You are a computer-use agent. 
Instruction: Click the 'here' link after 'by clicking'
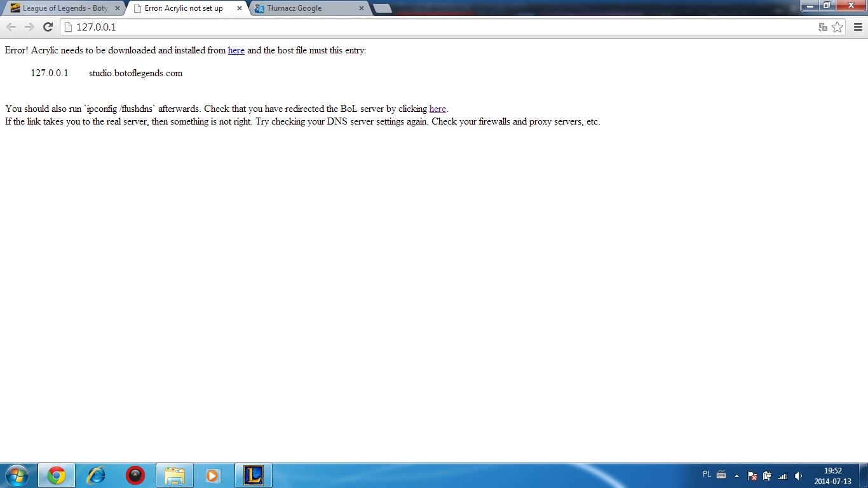click(x=438, y=109)
